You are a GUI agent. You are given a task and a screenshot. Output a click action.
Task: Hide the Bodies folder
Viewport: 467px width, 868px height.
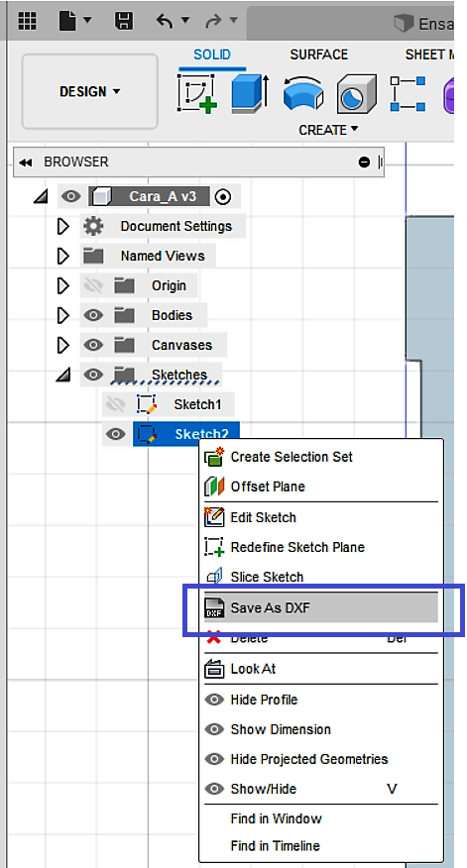click(x=93, y=315)
